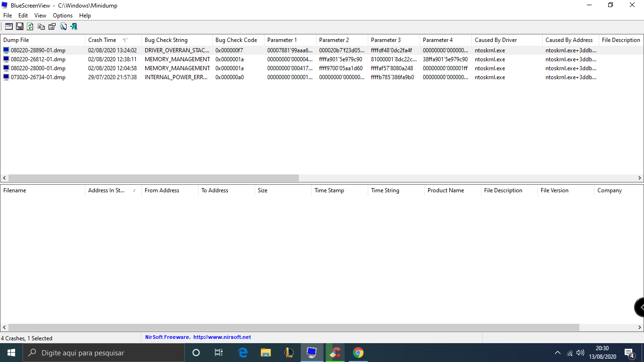Click the taskbar search box
This screenshot has height=362, width=644.
[104, 353]
